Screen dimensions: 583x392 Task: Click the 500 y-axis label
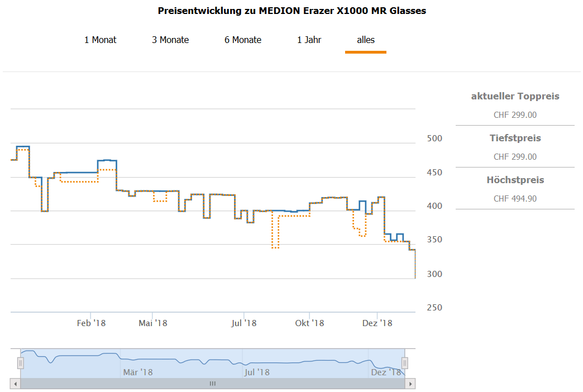pos(434,138)
